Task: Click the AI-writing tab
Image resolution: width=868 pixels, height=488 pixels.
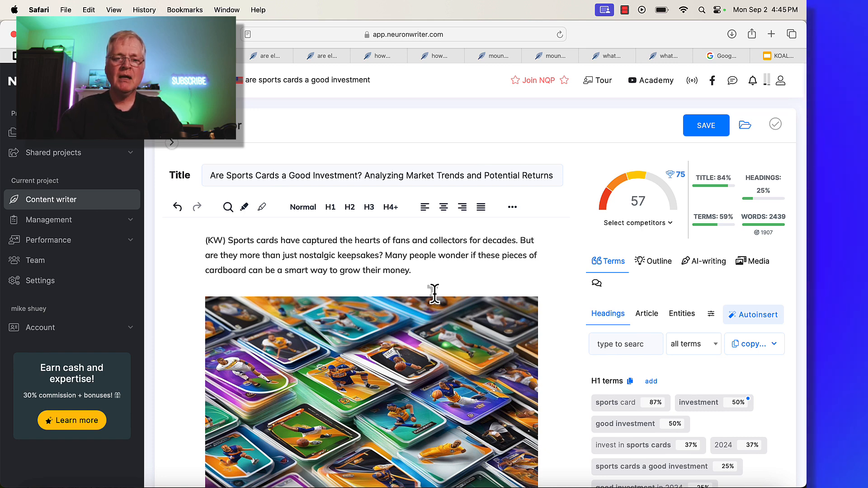Action: [x=703, y=261]
